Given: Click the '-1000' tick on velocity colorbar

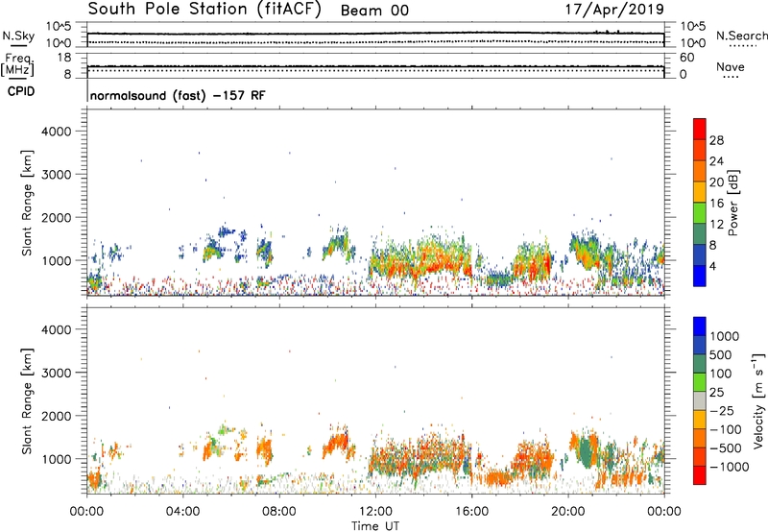Looking at the screenshot, I should [729, 467].
